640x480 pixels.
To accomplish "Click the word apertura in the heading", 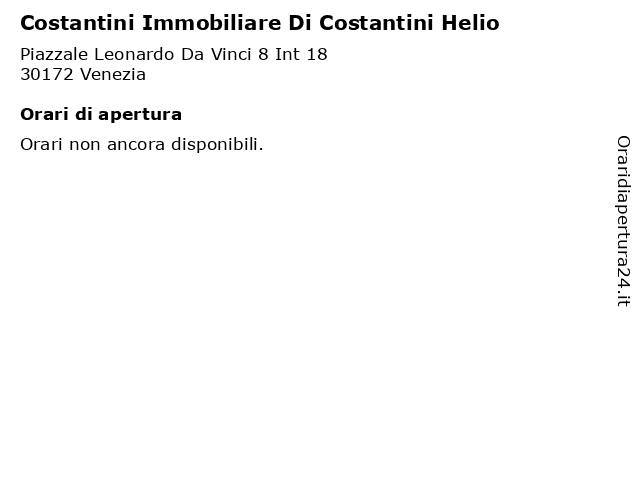I will [140, 116].
